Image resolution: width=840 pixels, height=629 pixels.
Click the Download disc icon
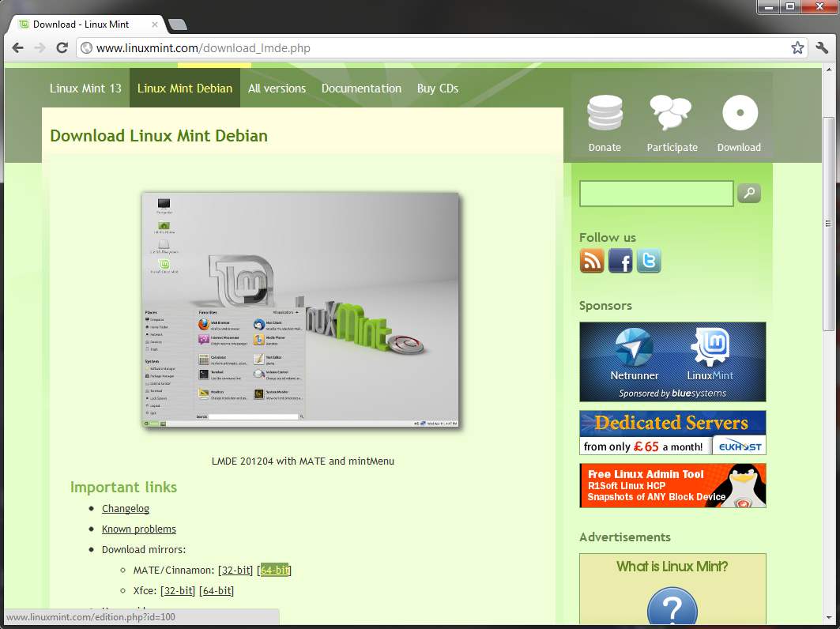click(740, 112)
